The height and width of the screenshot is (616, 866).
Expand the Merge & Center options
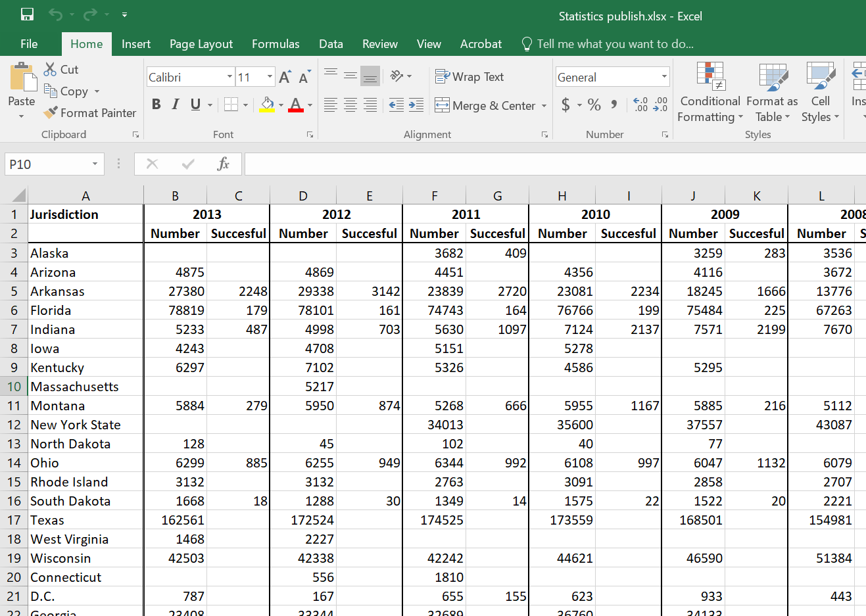click(x=543, y=105)
